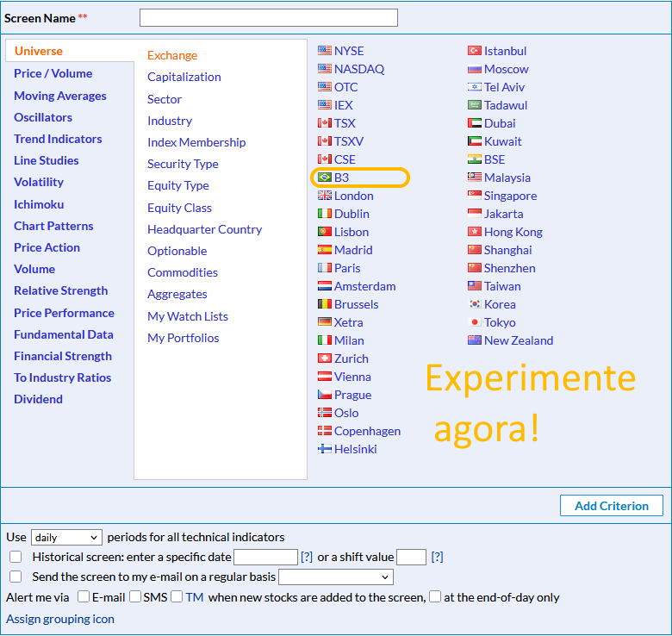
Task: Click the Belgian flag beside Brussels
Action: pos(325,304)
